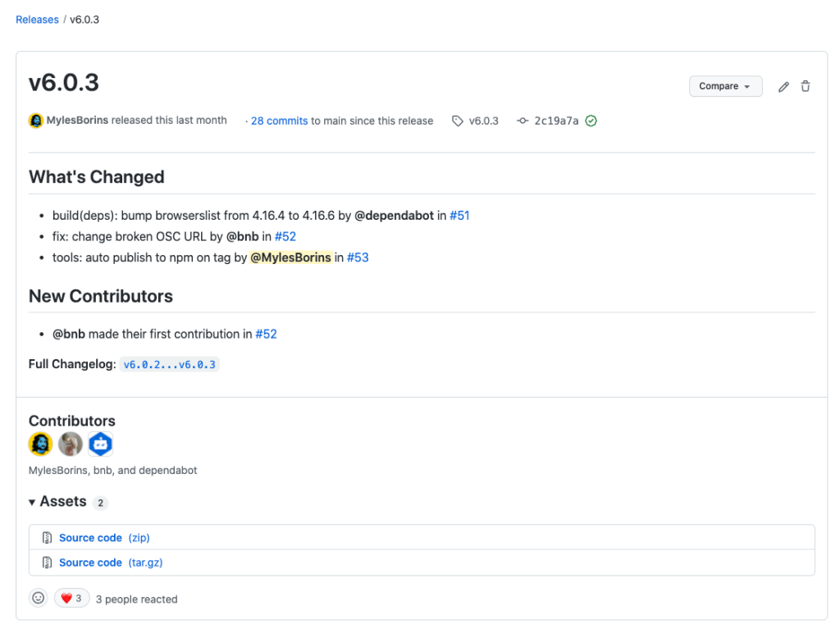Open the add reaction smiley icon
Image resolution: width=840 pixels, height=633 pixels.
(x=38, y=598)
